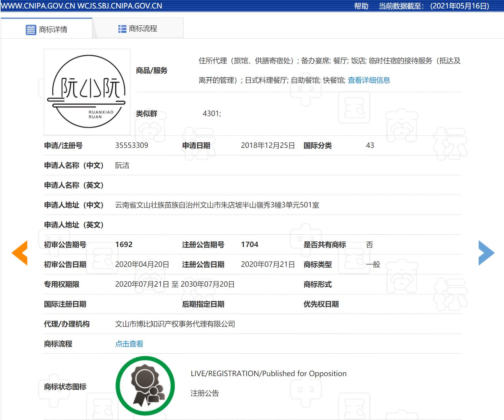Open the 查看详细信息 link
The image size is (504, 420).
[x=369, y=80]
